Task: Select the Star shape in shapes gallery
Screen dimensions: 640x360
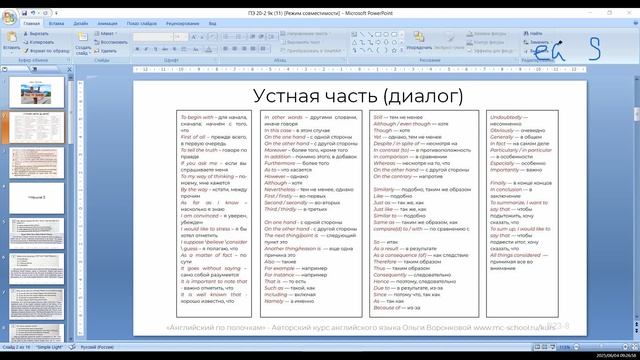Action: [x=394, y=50]
